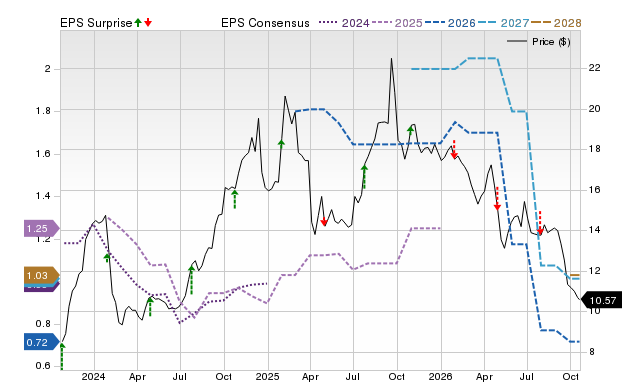Click the green surprise arrow in November 2025
Viewport: 640px width, 382px height.
pyautogui.click(x=411, y=130)
